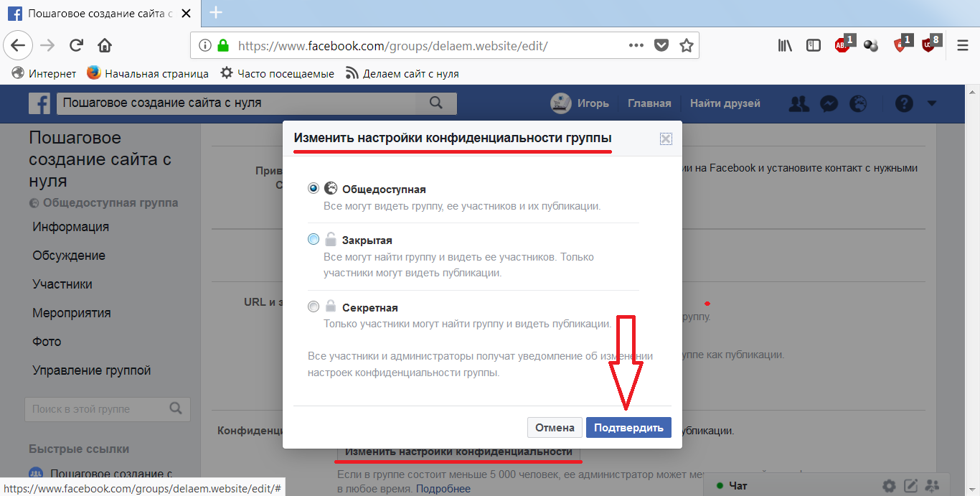Go to Главная in Facebook header
Screen dimensions: 980x496
649,103
